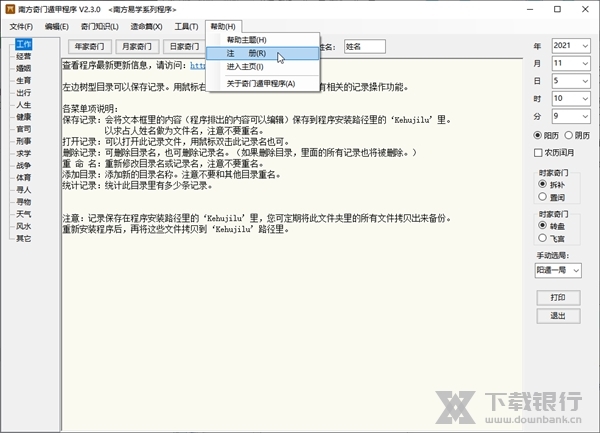Select the 婚姻 tree category

pyautogui.click(x=23, y=68)
